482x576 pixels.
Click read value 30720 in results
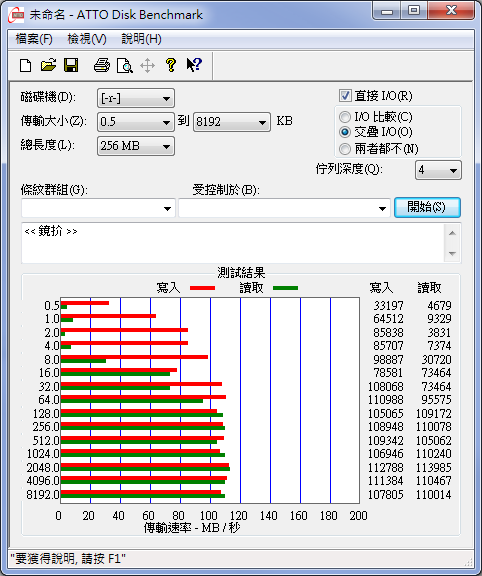click(x=436, y=360)
